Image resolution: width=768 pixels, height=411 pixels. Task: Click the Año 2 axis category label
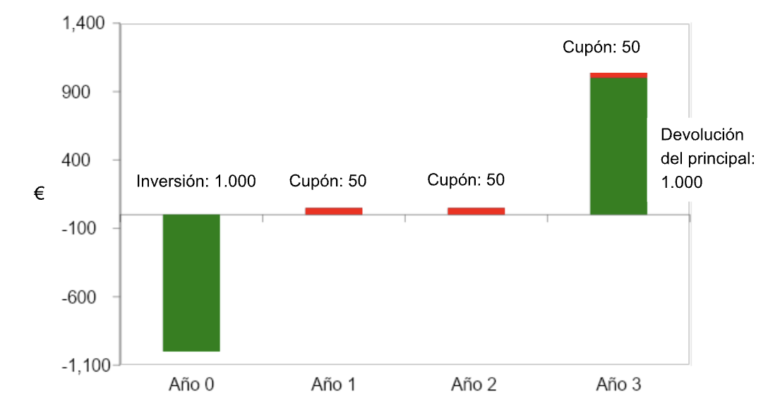click(474, 385)
